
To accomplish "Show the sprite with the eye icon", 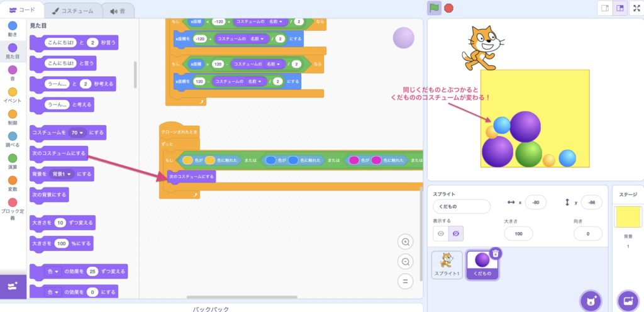I will (441, 233).
